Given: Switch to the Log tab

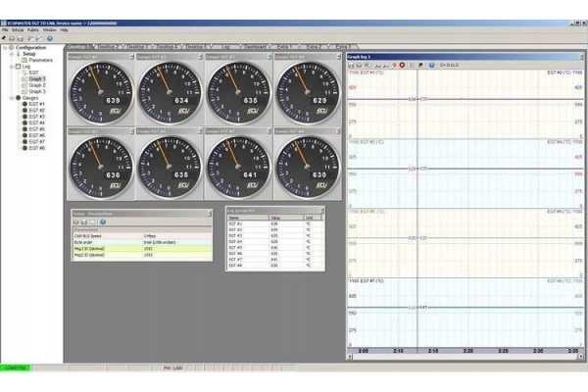Looking at the screenshot, I should [225, 47].
